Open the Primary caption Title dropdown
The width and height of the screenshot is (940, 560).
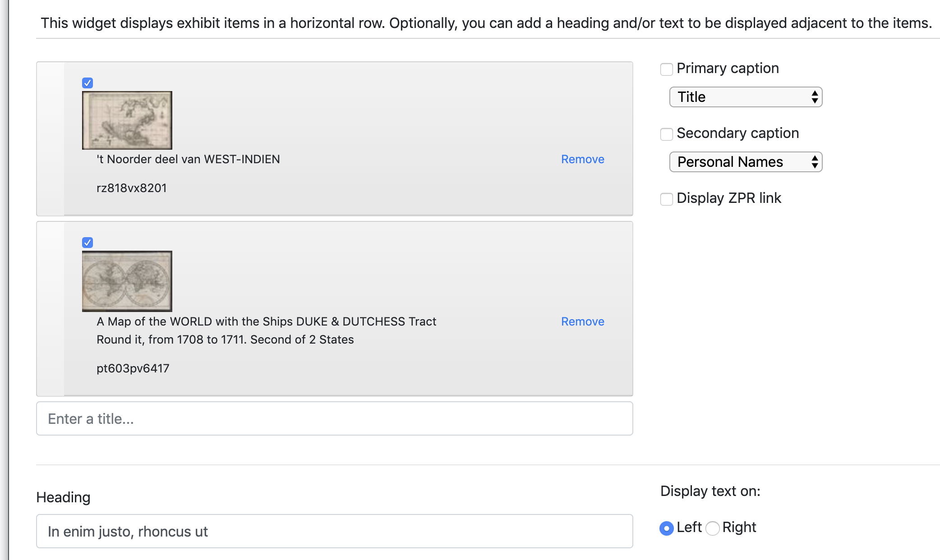745,97
